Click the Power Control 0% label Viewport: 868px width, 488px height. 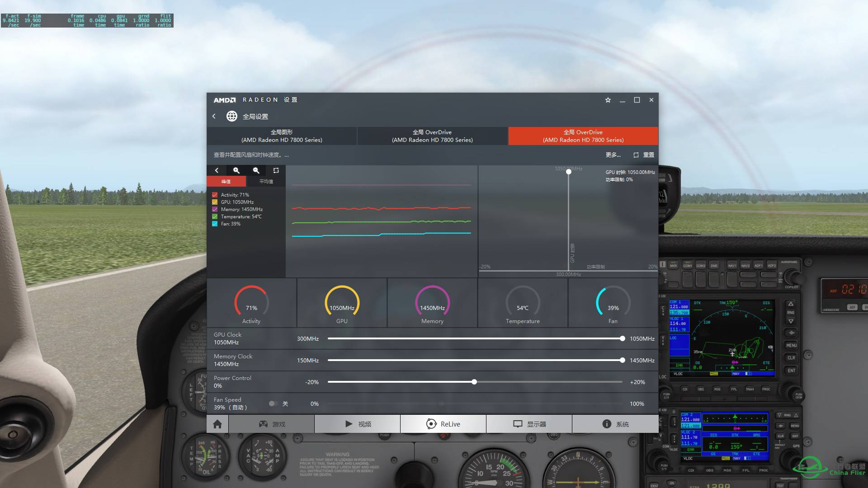click(x=232, y=382)
